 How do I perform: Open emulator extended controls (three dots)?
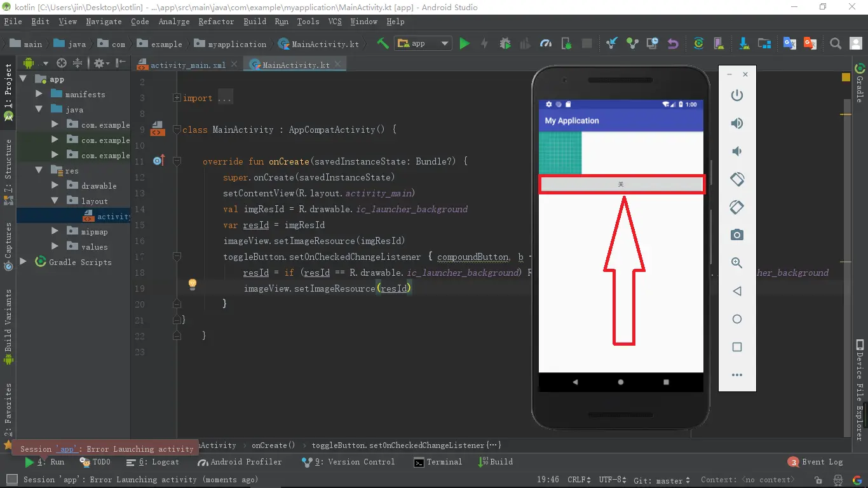point(737,375)
